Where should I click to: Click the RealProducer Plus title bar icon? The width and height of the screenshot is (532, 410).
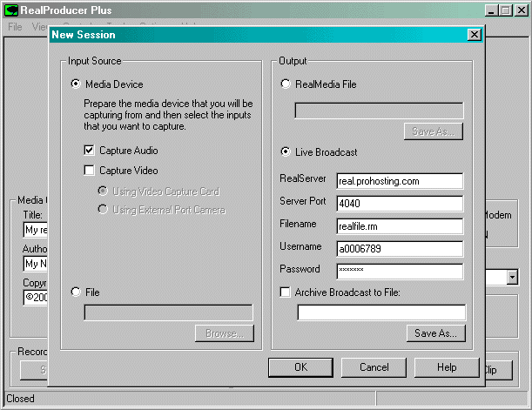coord(10,10)
